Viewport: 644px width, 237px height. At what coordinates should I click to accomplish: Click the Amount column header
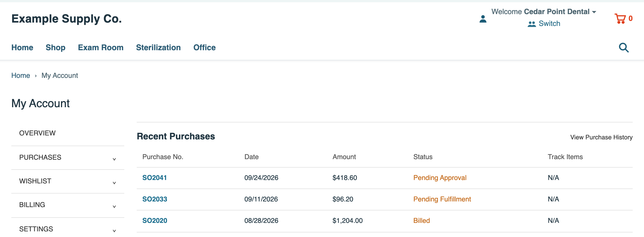click(344, 157)
